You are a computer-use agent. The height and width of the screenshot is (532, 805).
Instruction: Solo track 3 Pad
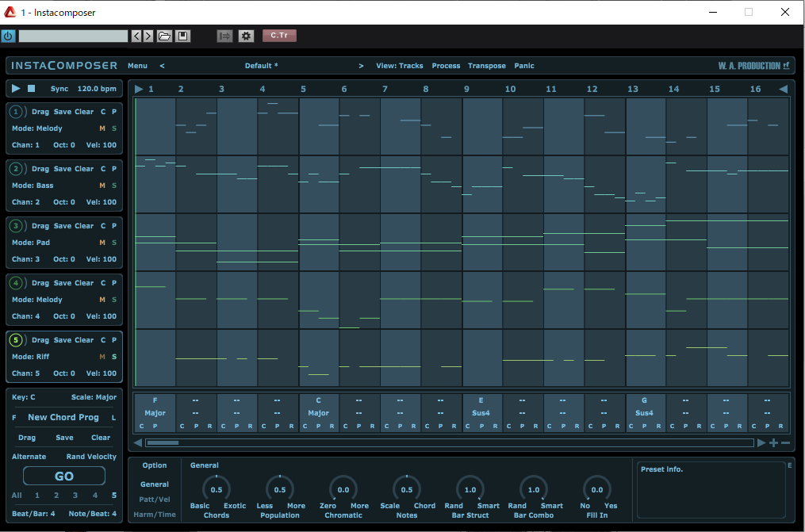point(114,242)
